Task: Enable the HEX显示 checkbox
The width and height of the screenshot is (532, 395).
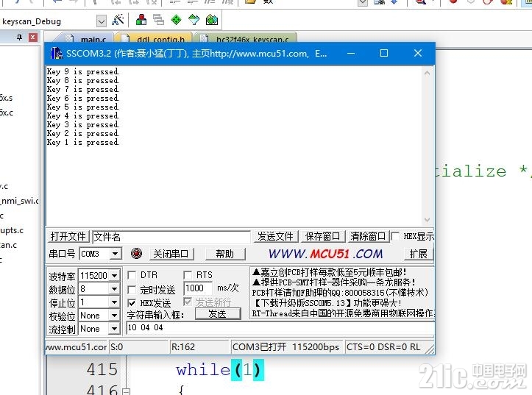Action: tap(395, 236)
